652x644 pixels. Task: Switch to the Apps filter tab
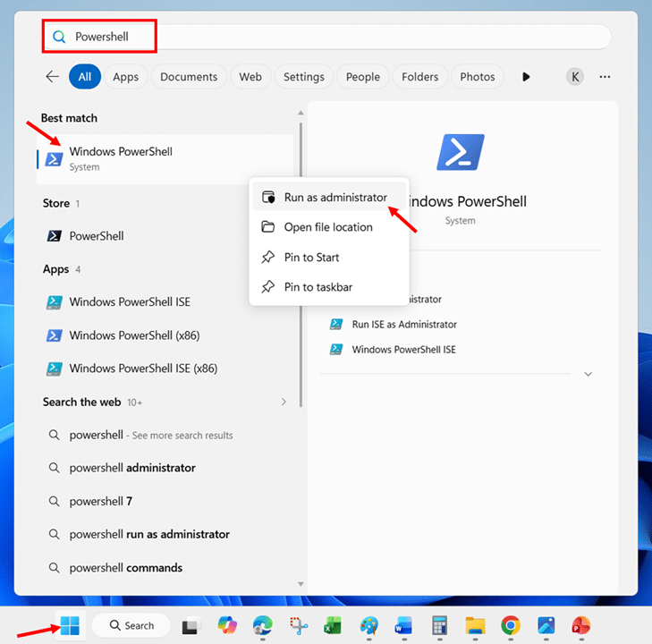coord(125,77)
